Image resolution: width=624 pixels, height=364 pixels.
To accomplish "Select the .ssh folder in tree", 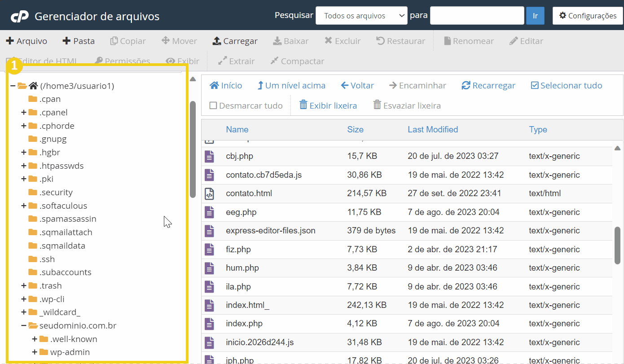I will click(x=41, y=259).
